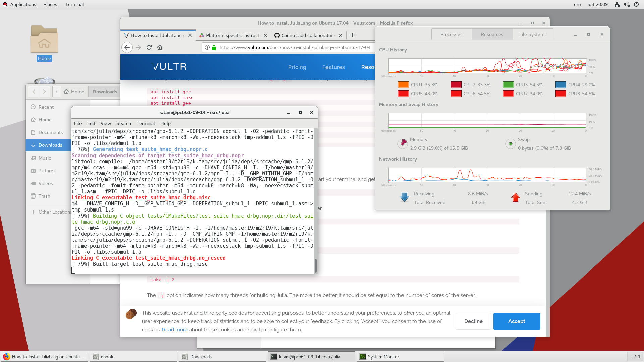The height and width of the screenshot is (362, 644).
Task: Click the volume icon in top bar
Action: 627,4
